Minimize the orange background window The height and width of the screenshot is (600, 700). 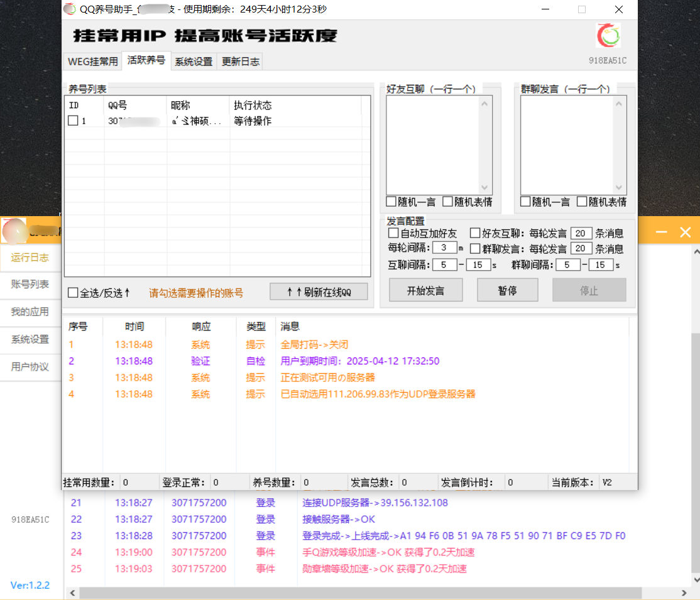(662, 232)
